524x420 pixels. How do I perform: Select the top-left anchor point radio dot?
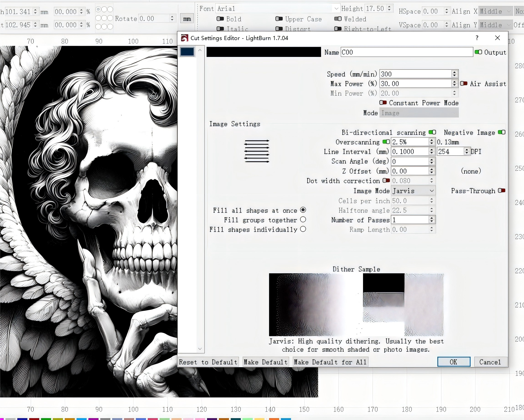(x=98, y=10)
